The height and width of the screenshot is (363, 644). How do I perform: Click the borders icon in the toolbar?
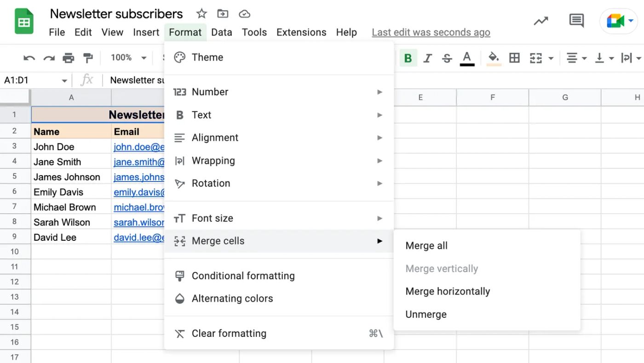pyautogui.click(x=514, y=58)
